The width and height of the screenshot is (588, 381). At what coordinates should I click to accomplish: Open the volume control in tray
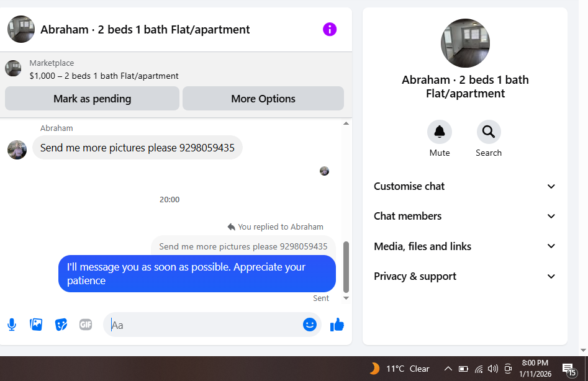493,369
